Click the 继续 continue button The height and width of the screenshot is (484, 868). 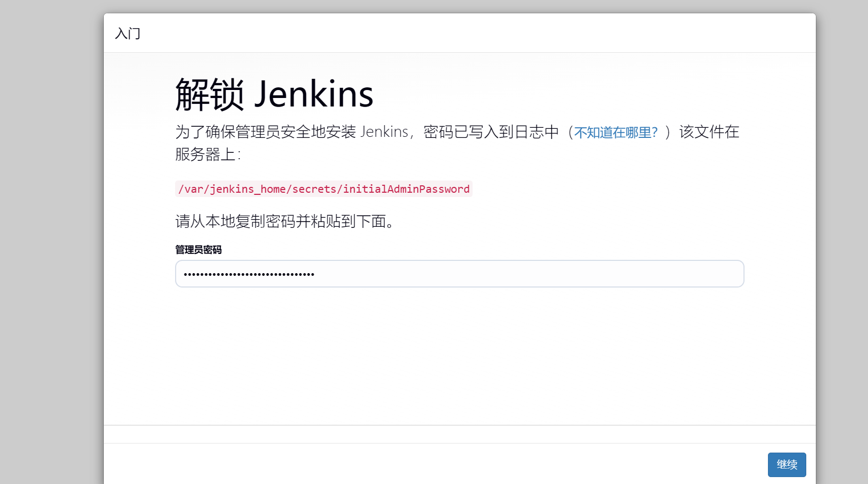click(x=787, y=464)
